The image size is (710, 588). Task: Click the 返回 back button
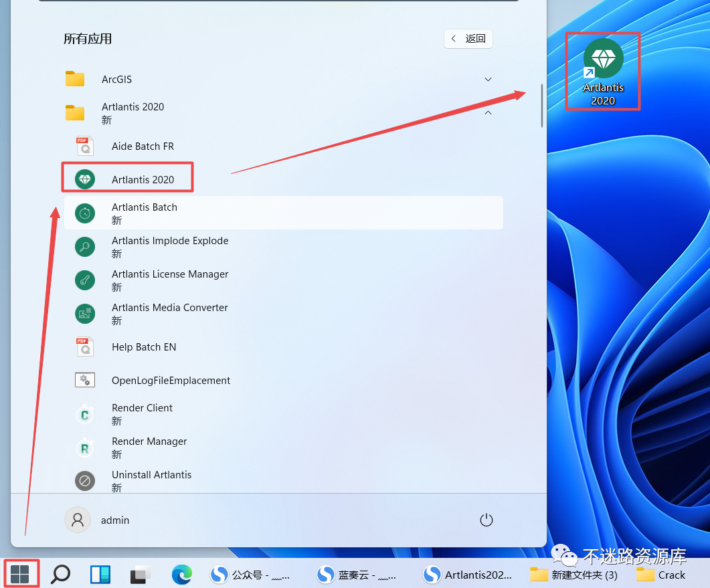tap(468, 39)
